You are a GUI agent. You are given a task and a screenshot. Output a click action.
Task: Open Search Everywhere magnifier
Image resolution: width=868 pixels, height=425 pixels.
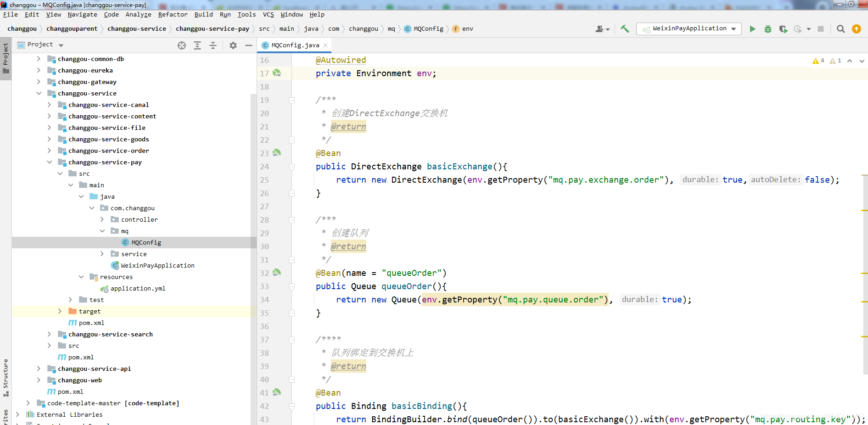(840, 29)
